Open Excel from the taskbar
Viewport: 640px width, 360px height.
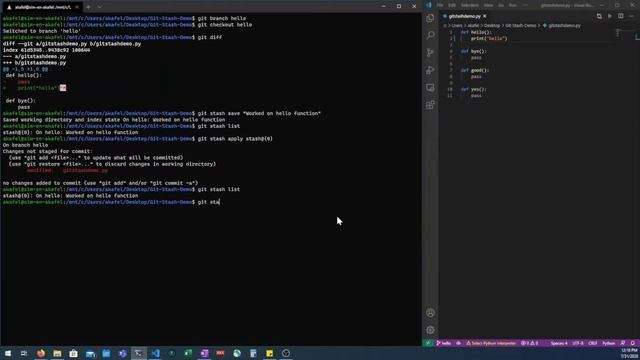click(188, 353)
